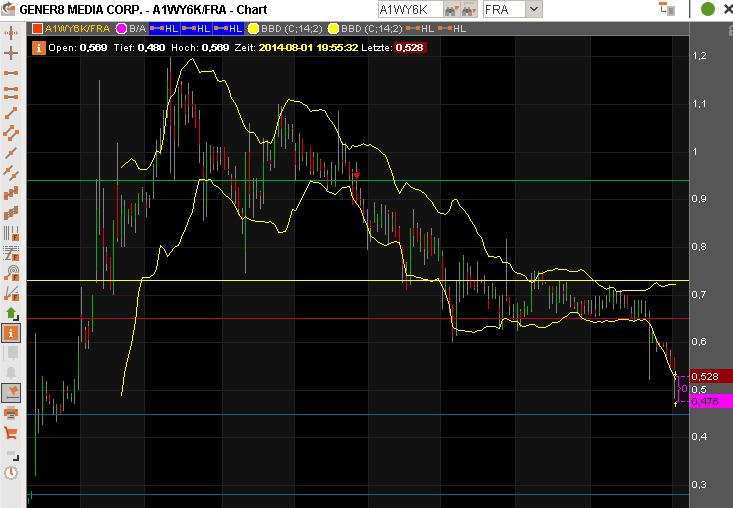Open the FRA exchange dropdown
Image resolution: width=733 pixels, height=508 pixels.
pyautogui.click(x=535, y=9)
